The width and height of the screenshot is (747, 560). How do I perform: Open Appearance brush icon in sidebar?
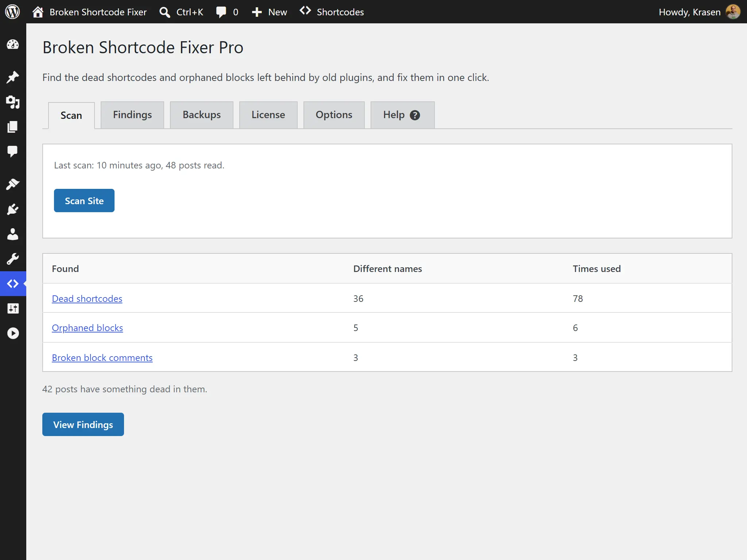[13, 184]
